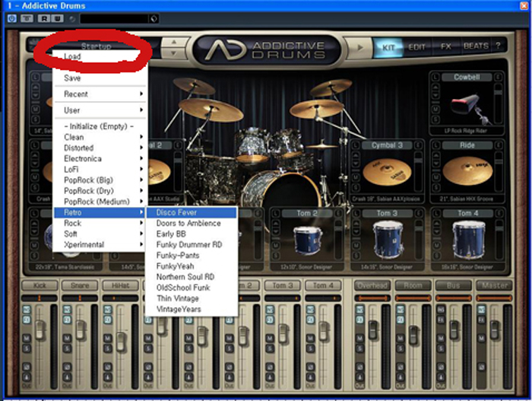The image size is (532, 401).
Task: Select next preset with down arrow
Action: (174, 53)
